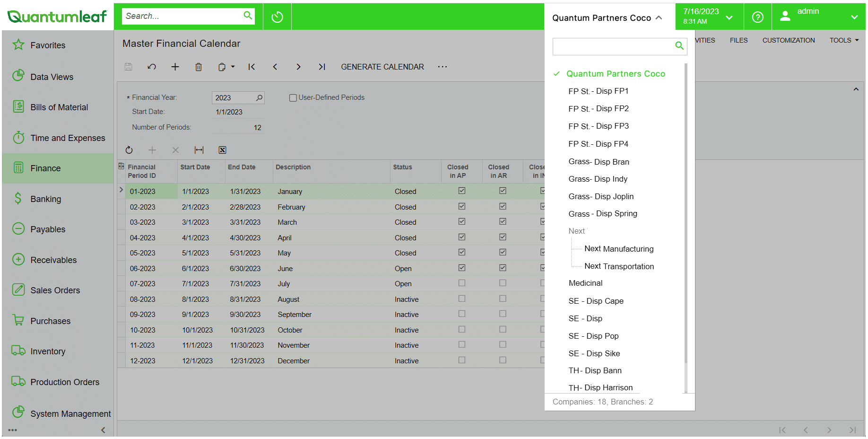Click the Generate Calendar button

[x=382, y=67]
